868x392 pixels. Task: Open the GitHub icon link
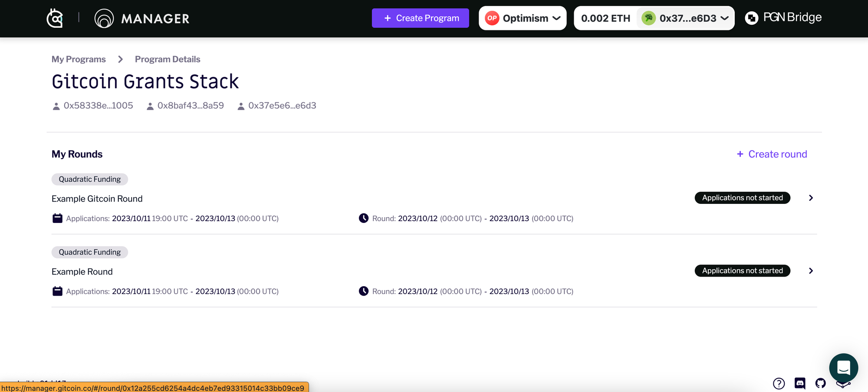(x=820, y=383)
